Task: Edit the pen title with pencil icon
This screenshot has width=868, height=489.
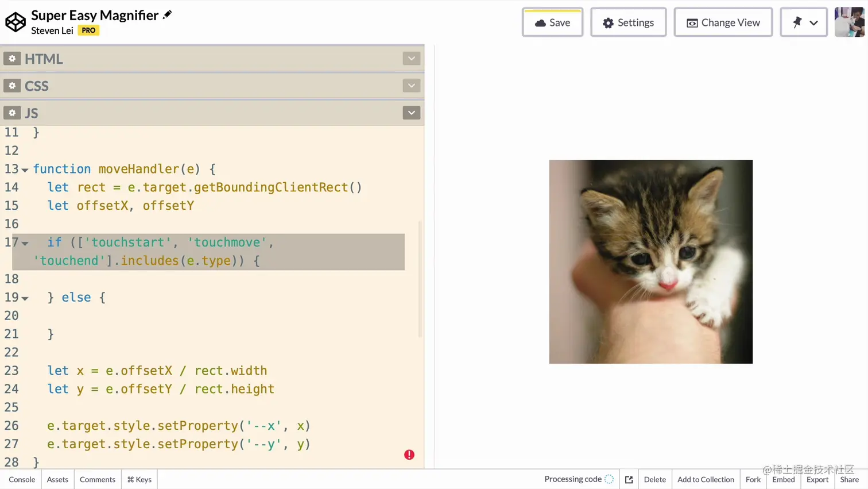Action: (167, 15)
